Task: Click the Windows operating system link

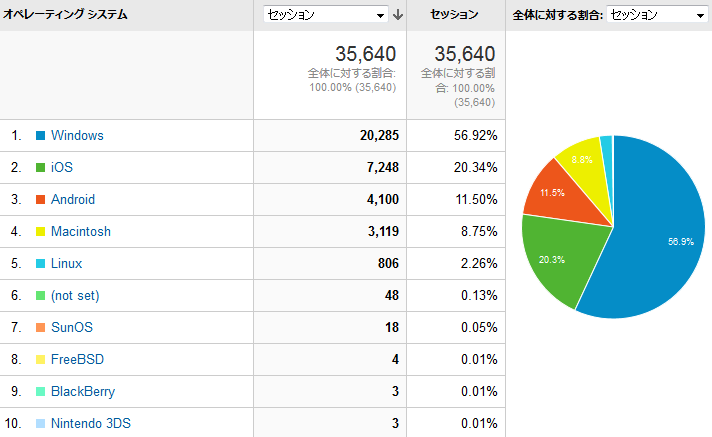Action: [77, 135]
